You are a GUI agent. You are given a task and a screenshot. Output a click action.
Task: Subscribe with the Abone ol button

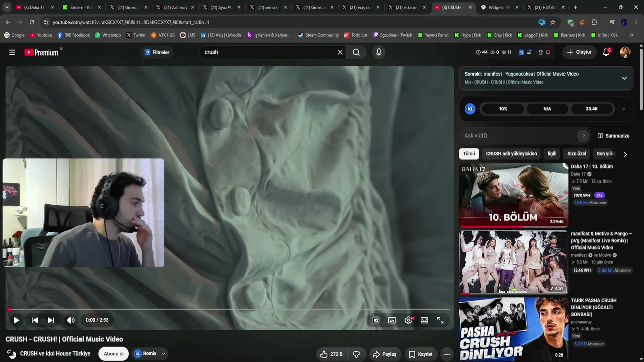coord(114,354)
